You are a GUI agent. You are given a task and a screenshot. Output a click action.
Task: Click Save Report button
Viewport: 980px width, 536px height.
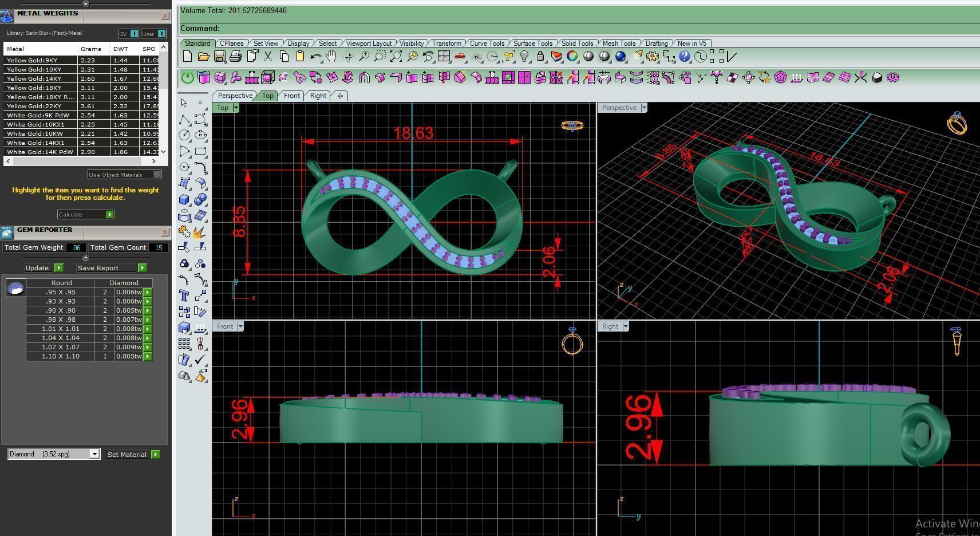click(x=112, y=268)
